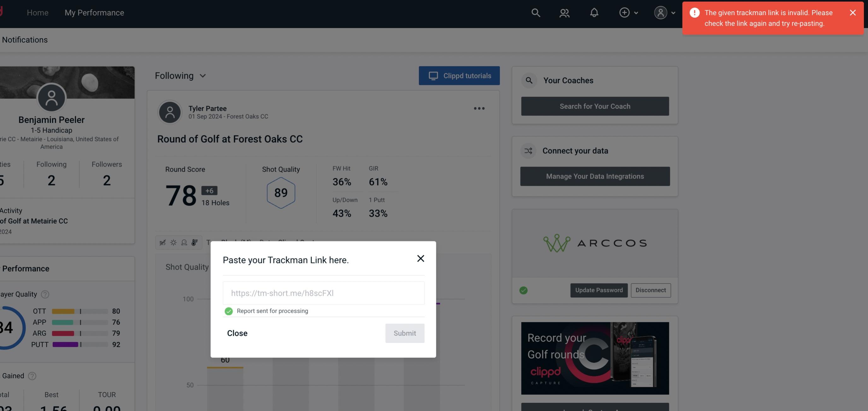Click the connect data sync icon

pyautogui.click(x=529, y=150)
